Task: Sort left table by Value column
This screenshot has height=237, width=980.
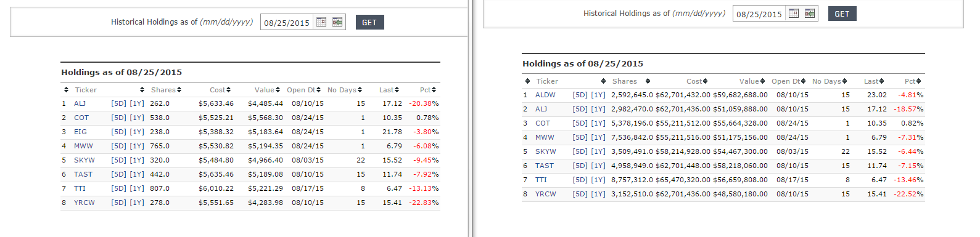Action: click(267, 90)
